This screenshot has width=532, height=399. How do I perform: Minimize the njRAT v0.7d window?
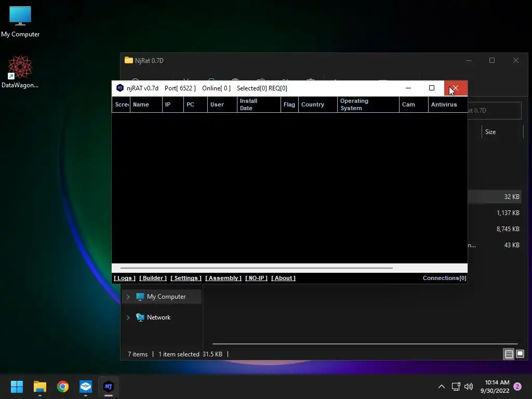408,88
